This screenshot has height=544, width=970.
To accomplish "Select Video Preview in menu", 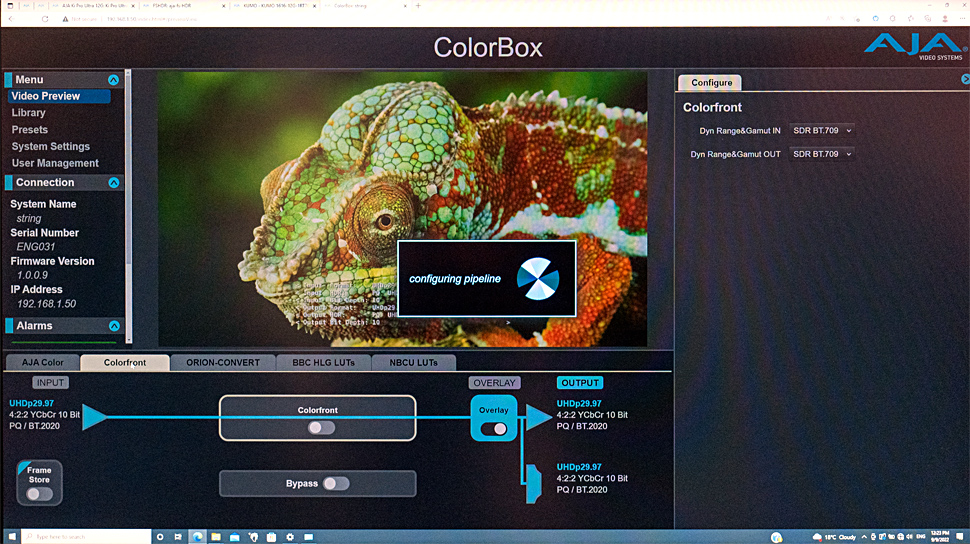I will click(x=59, y=96).
